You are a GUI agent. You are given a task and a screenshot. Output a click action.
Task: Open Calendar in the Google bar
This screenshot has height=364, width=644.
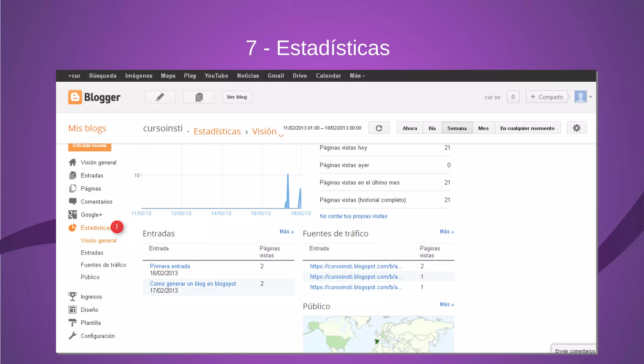pyautogui.click(x=328, y=76)
